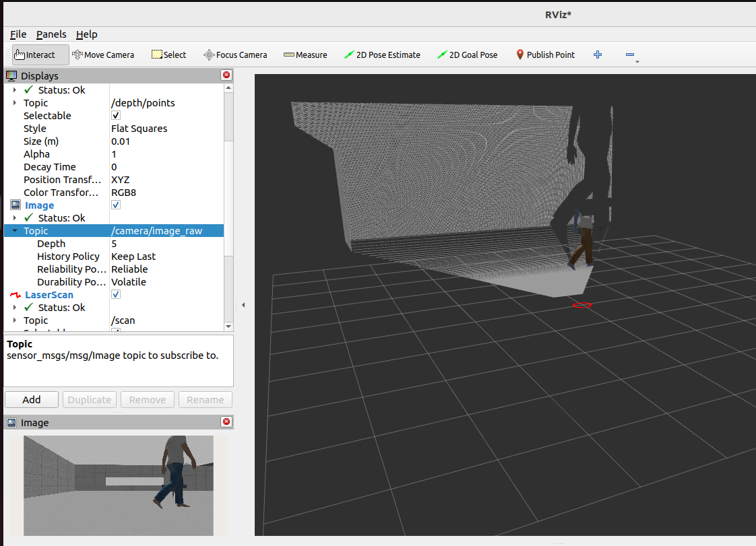
Task: Click the Remove button
Action: (147, 399)
